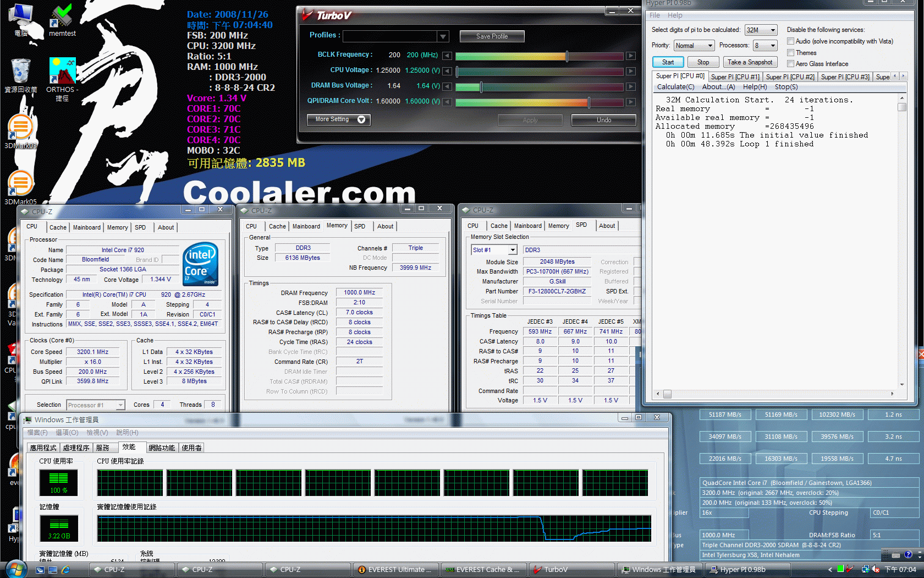Open the Computer desktop icon
Screen dimensions: 924x578
tap(21, 20)
